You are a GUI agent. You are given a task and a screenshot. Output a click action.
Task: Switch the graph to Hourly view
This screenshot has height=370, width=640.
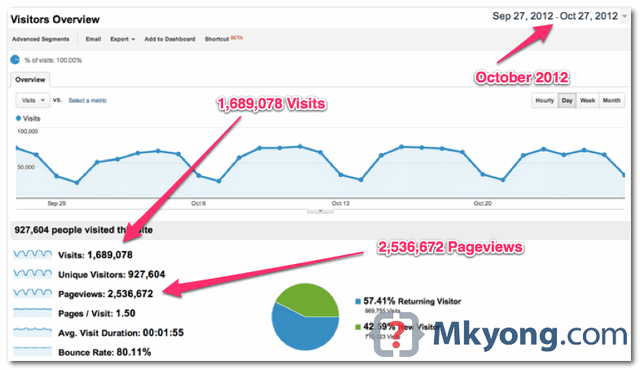pyautogui.click(x=545, y=100)
